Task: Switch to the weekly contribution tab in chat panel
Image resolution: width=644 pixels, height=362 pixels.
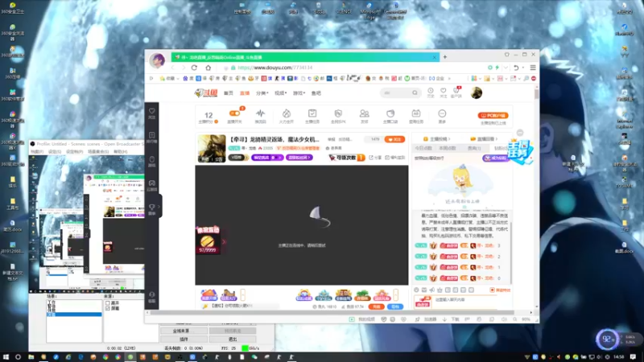Action: 448,148
